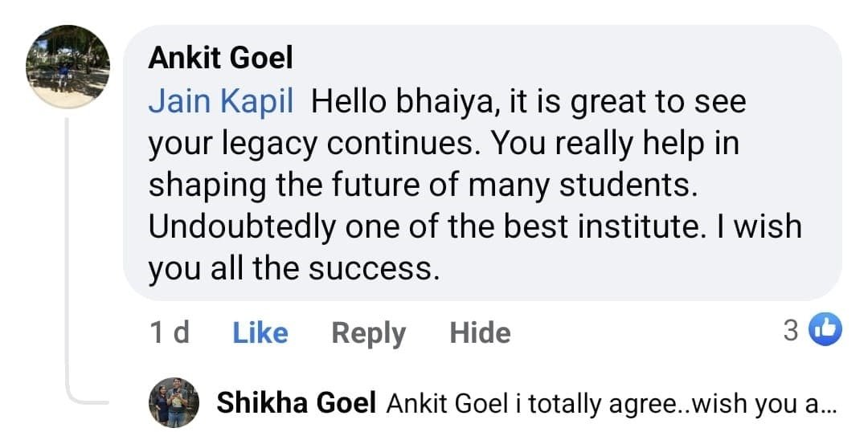This screenshot has height=432, width=868.
Task: Click the line "shaping the future of many students"
Action: click(x=420, y=186)
